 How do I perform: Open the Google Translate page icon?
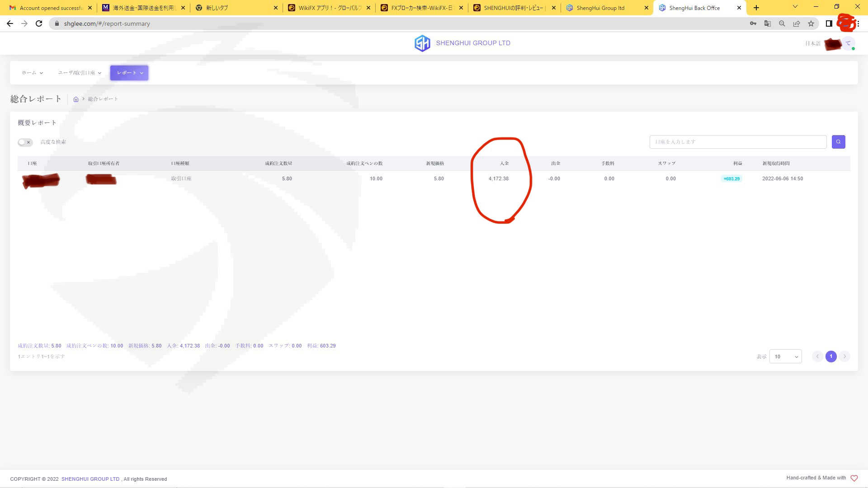pos(768,23)
